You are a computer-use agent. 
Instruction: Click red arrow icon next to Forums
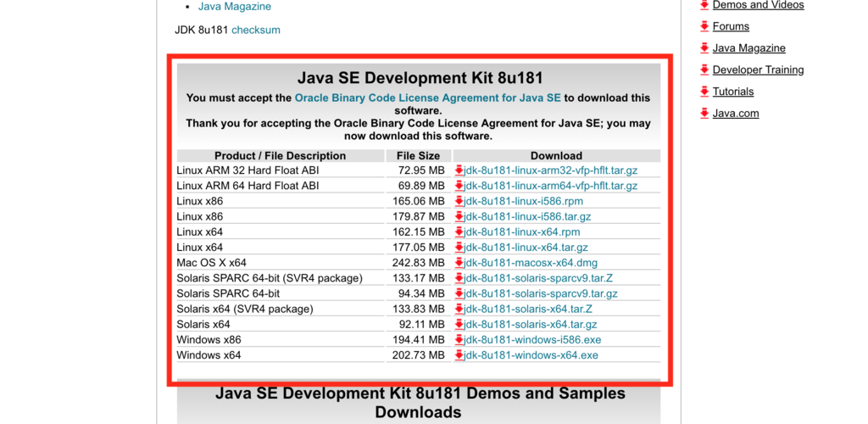tap(704, 26)
